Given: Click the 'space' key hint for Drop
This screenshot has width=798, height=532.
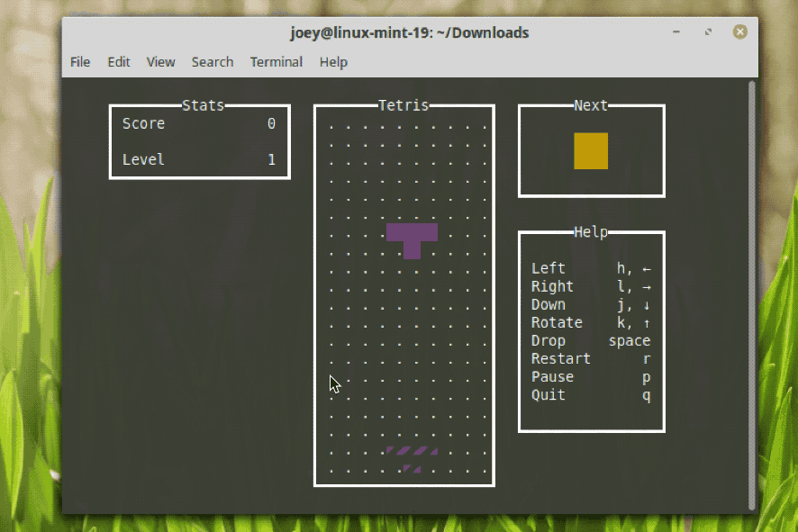Looking at the screenshot, I should 630,341.
